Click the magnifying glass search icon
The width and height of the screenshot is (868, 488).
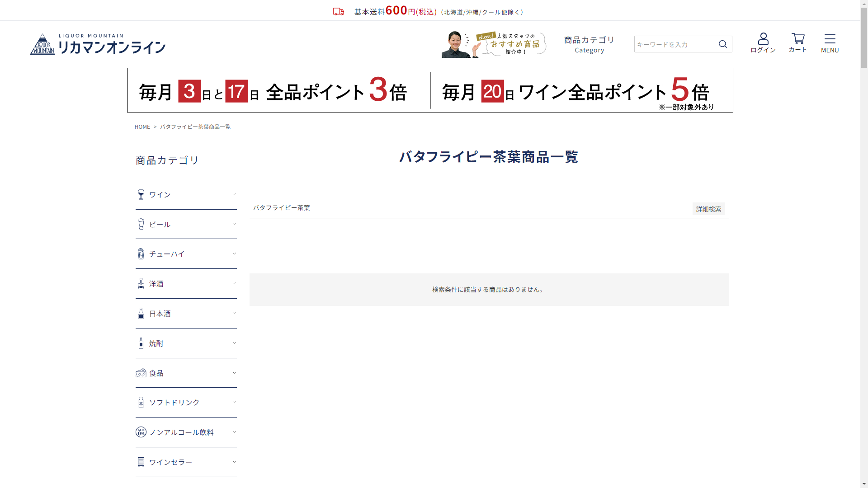(722, 44)
